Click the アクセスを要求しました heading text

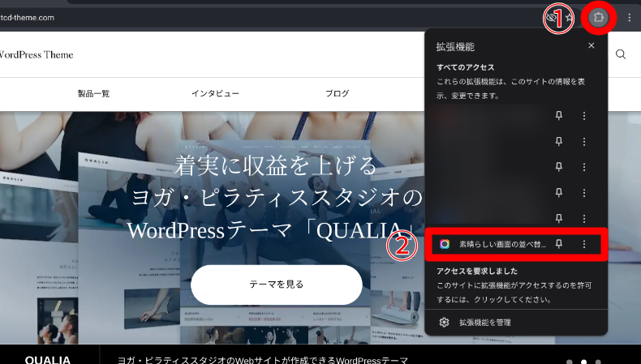coord(477,271)
